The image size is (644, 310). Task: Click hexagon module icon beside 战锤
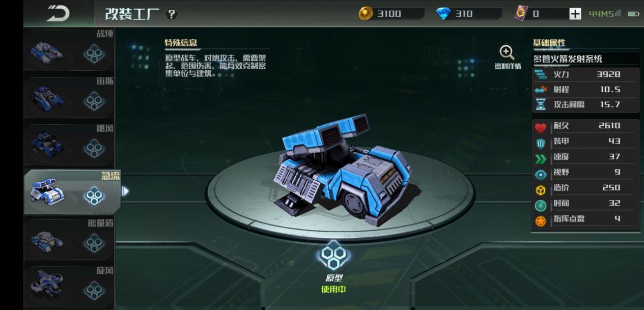(94, 53)
